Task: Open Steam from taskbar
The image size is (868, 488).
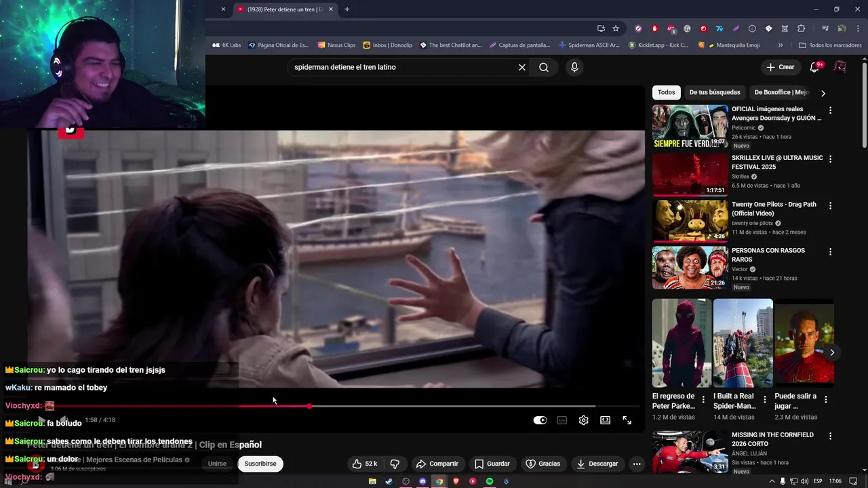Action: point(389,481)
